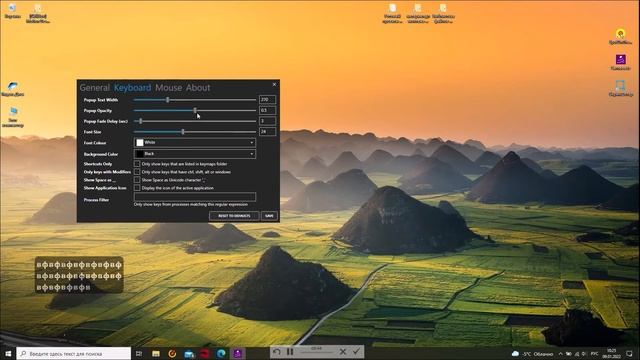
Task: Click the Popup Opacity slider handle
Action: tap(195, 110)
